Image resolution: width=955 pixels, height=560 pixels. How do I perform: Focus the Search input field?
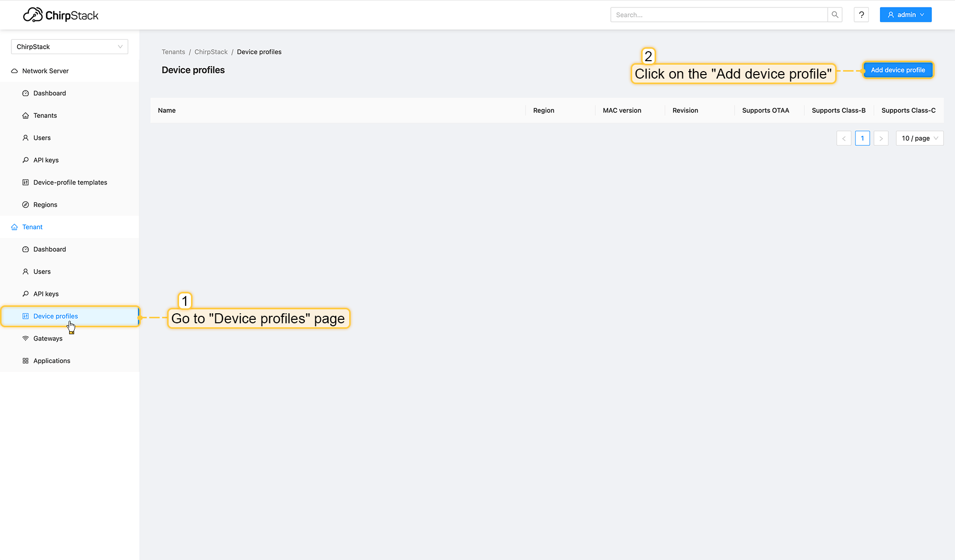(718, 15)
